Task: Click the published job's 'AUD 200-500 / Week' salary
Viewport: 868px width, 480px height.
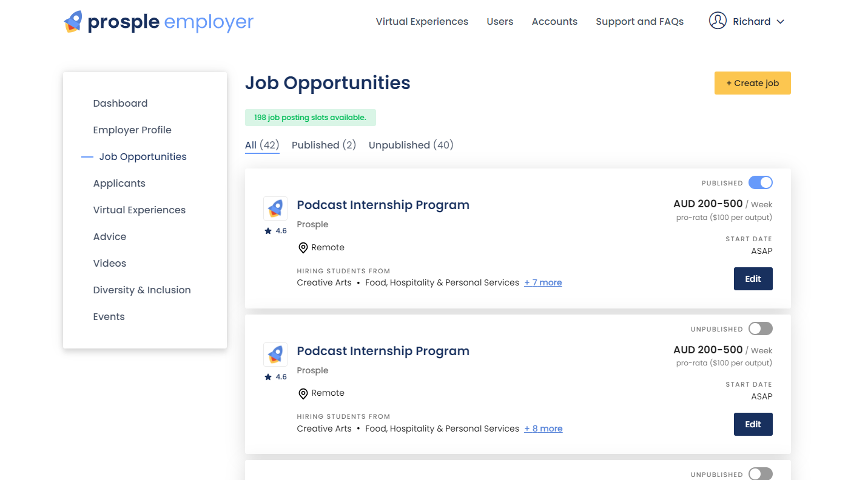Action: [723, 204]
